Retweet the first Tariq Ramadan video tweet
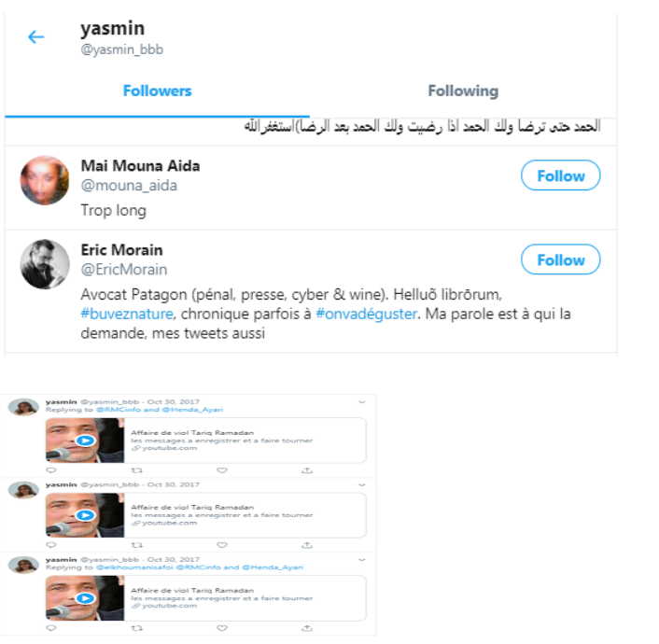 (137, 470)
